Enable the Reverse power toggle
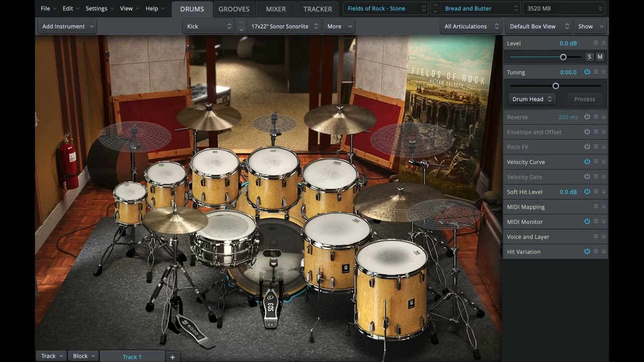Viewport: 644px width, 362px height. [x=587, y=117]
